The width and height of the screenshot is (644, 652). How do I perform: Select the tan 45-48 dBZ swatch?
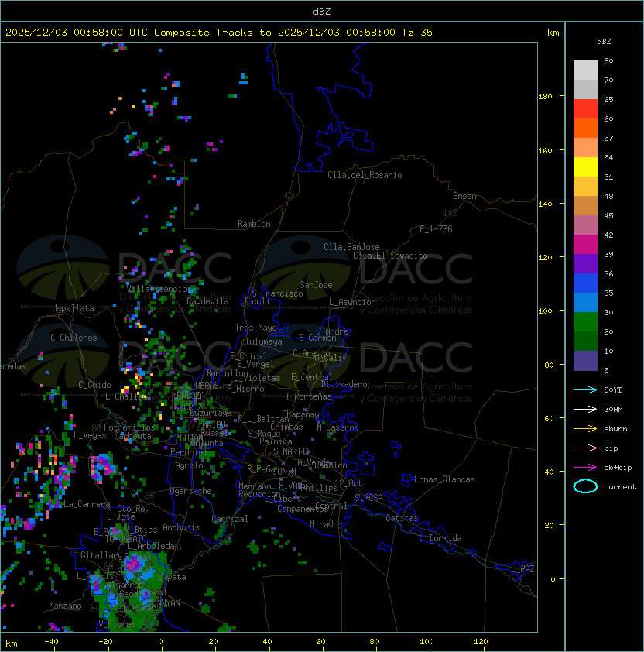(x=585, y=205)
